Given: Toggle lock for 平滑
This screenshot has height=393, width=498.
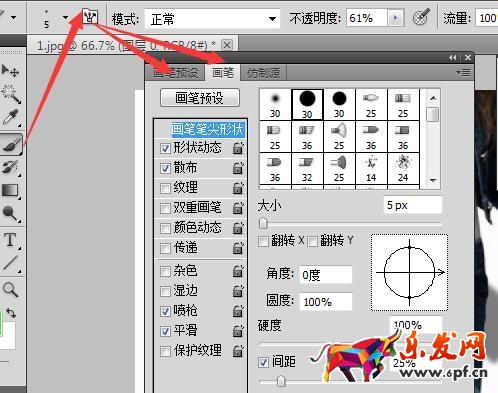Looking at the screenshot, I should pos(238,331).
